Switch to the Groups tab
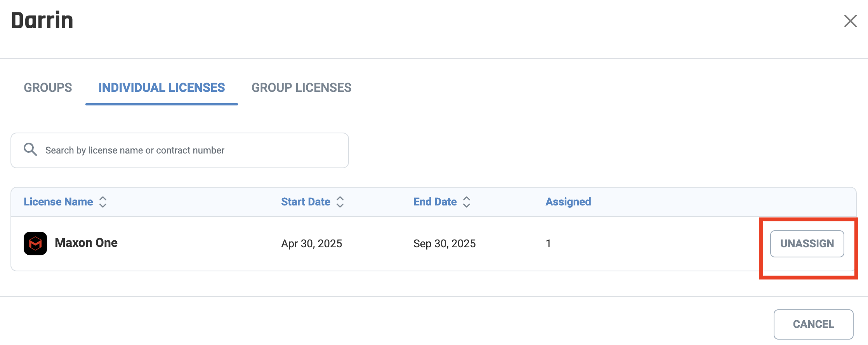Image resolution: width=868 pixels, height=345 pixels. [48, 88]
